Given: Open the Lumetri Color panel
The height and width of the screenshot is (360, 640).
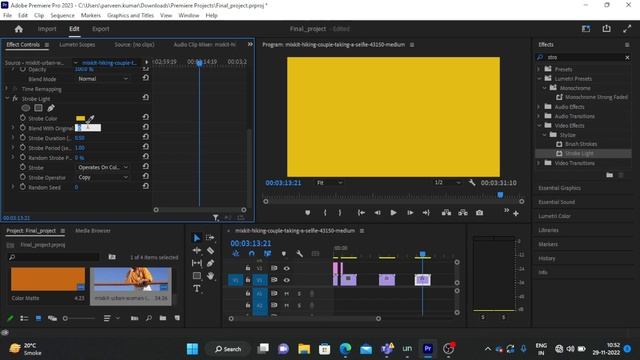Looking at the screenshot, I should 554,216.
